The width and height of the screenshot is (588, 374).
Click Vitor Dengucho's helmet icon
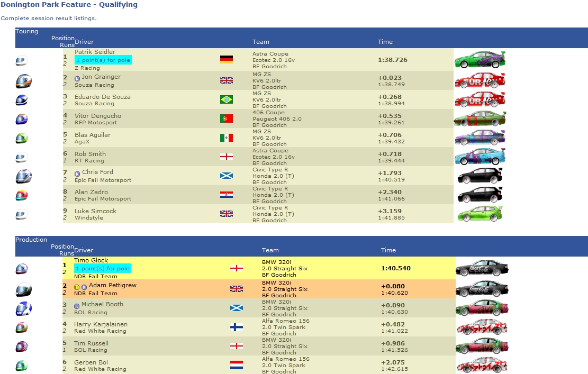coord(21,119)
